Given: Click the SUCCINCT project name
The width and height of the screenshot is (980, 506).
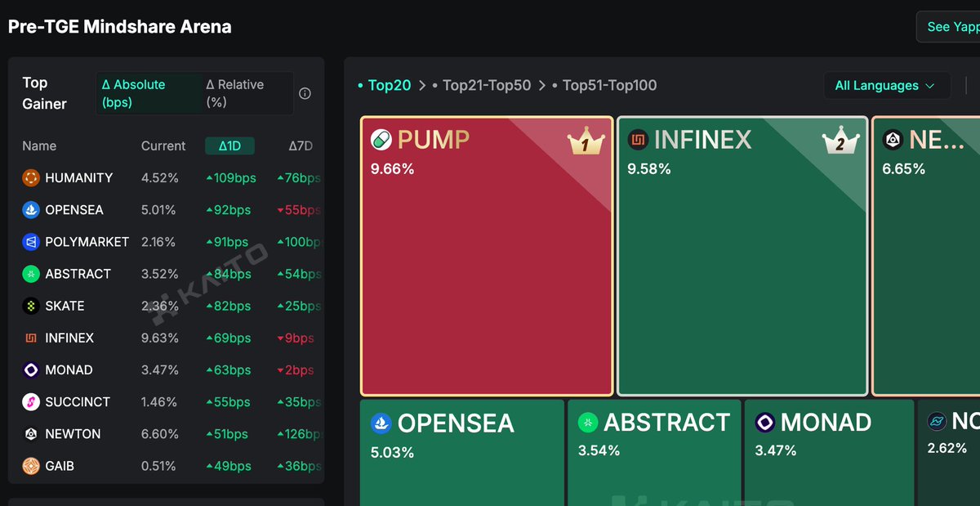Looking at the screenshot, I should (78, 402).
